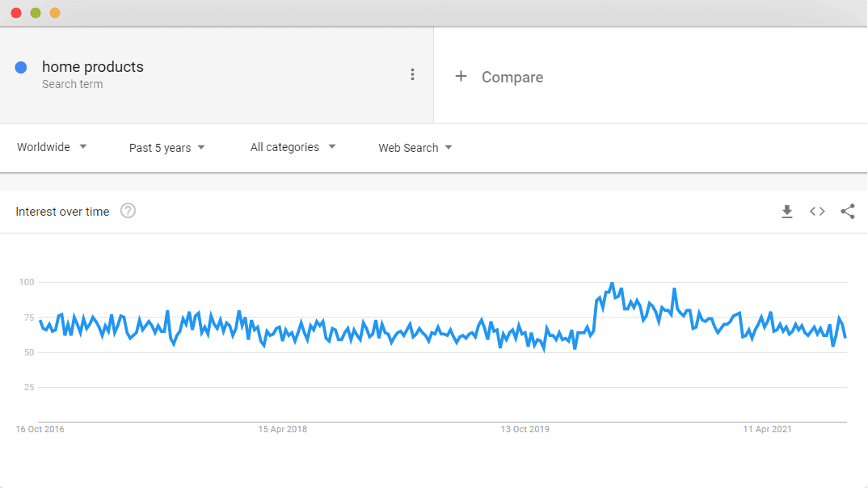Open the Web Search type dropdown
Screen dimensions: 868x488
tap(415, 148)
